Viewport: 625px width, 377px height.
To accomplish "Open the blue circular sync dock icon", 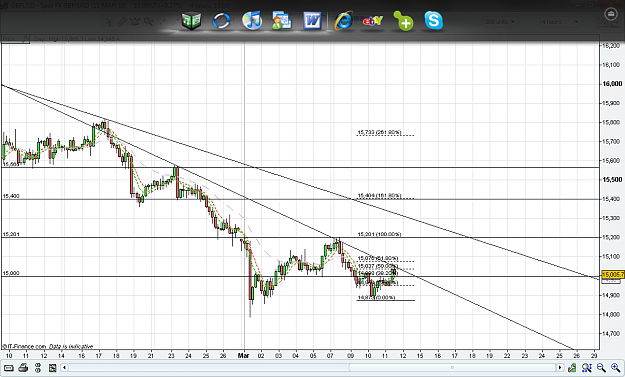I will tap(221, 21).
